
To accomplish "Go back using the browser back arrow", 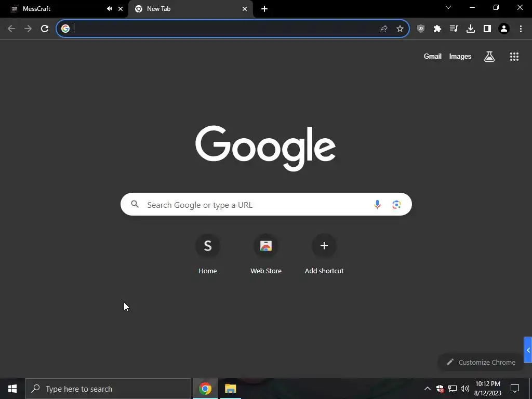I will [x=11, y=29].
